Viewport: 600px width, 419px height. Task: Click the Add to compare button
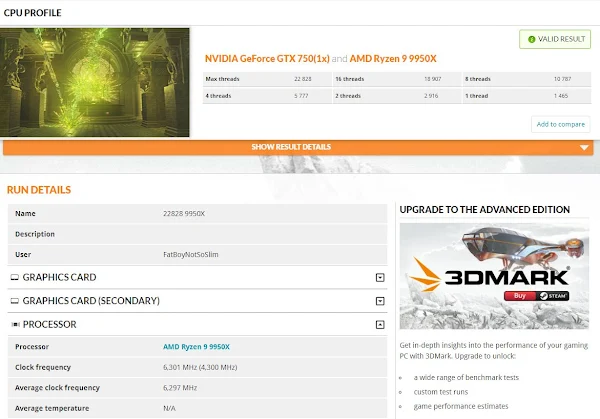tap(561, 124)
